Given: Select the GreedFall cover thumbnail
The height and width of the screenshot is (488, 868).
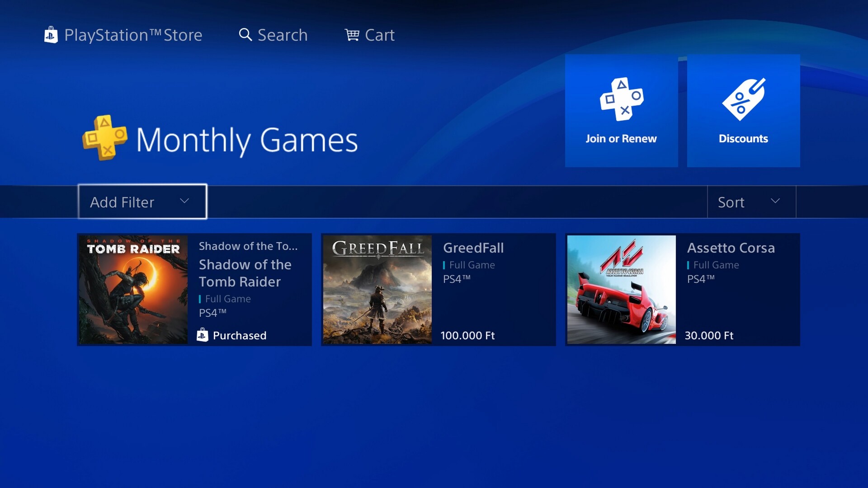Looking at the screenshot, I should pos(377,290).
